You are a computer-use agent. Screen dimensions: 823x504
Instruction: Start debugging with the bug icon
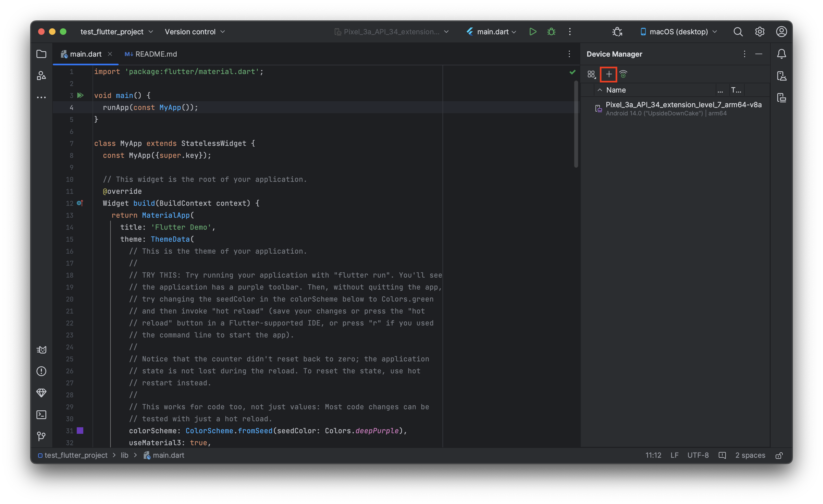[551, 32]
